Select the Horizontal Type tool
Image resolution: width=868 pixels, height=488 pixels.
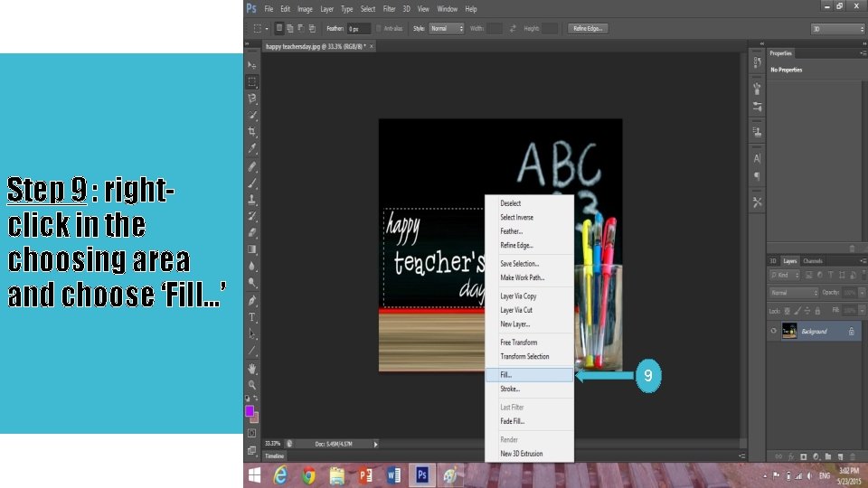point(252,317)
